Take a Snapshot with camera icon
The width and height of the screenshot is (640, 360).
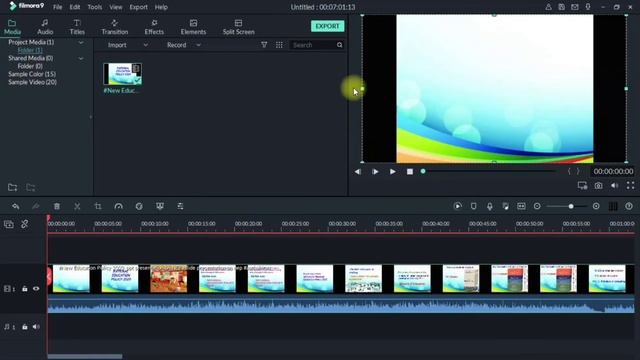[598, 186]
